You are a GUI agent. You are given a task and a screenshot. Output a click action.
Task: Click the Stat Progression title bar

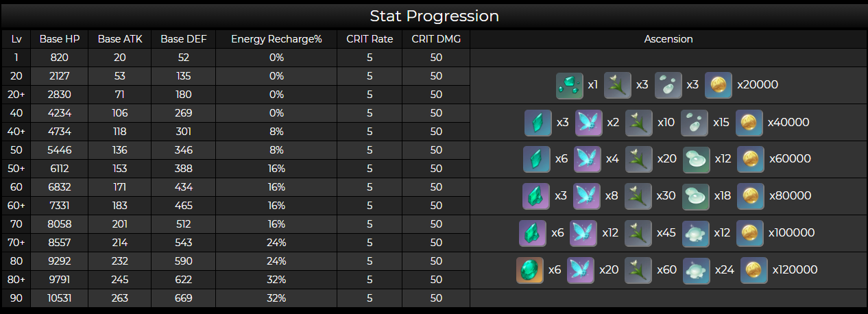(434, 16)
